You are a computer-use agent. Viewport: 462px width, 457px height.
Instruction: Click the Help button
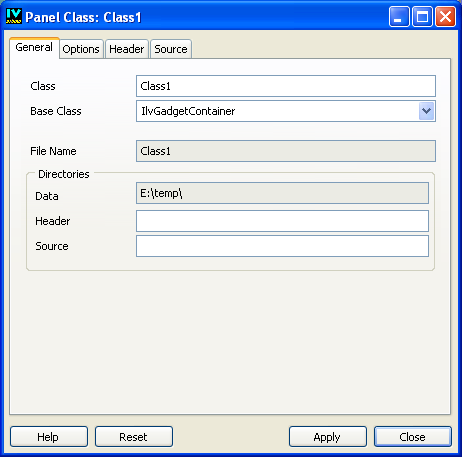coord(49,436)
